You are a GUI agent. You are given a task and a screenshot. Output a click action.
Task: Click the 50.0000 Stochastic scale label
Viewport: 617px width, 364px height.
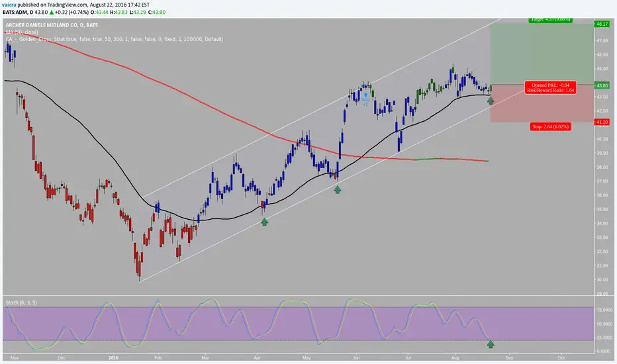[604, 324]
